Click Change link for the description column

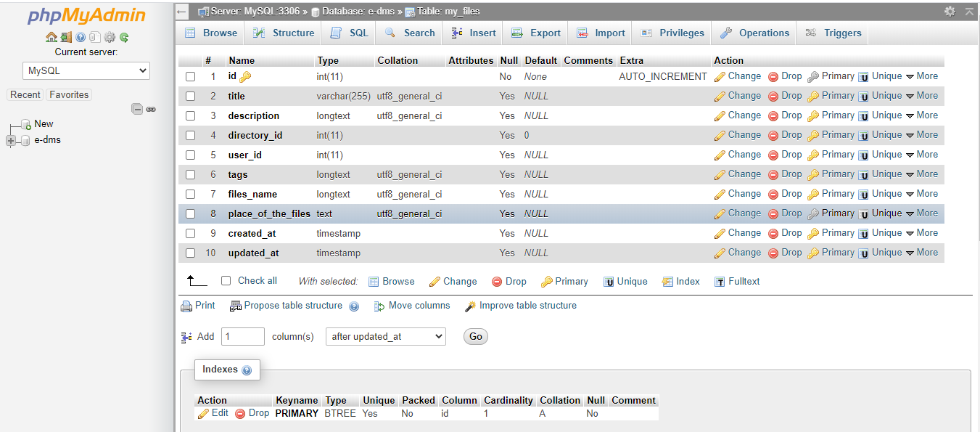point(738,115)
